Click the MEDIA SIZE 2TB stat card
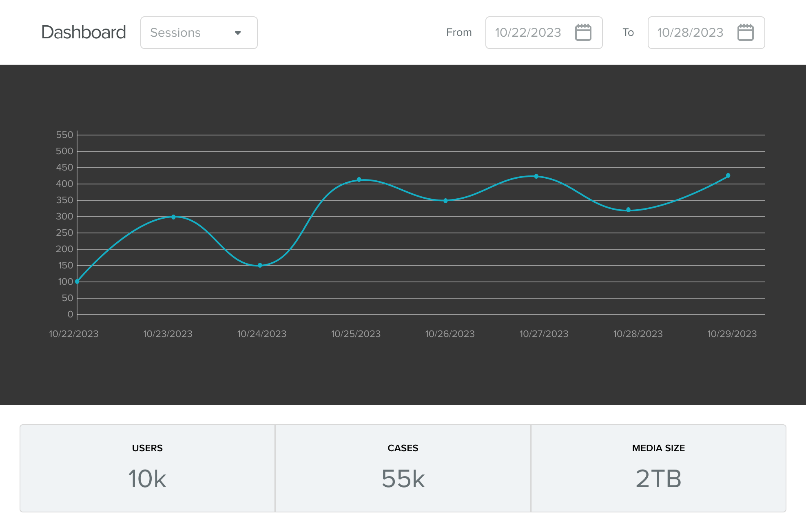The image size is (806, 532). 658,468
